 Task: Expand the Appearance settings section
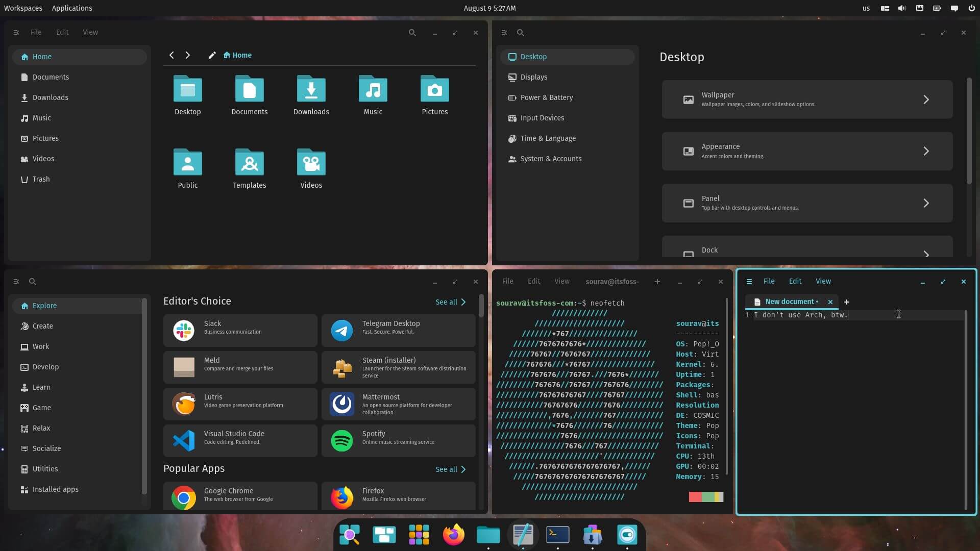[806, 151]
